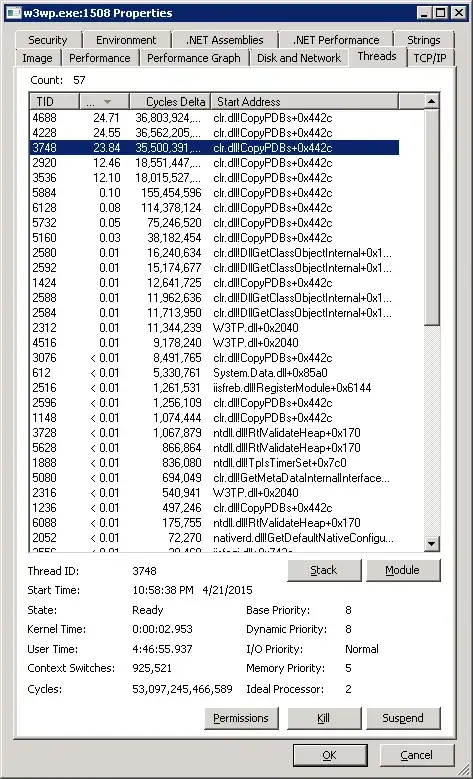Image resolution: width=473 pixels, height=779 pixels.
Task: Select the thread row with TID 3076
Action: (x=214, y=358)
